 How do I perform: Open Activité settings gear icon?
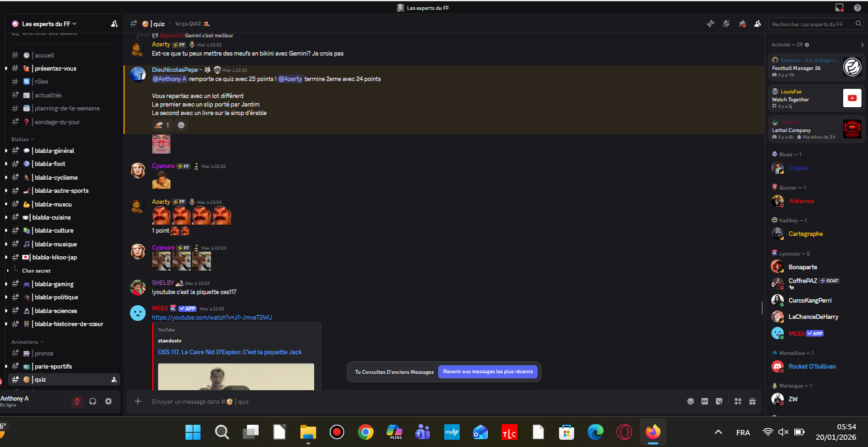pos(807,44)
